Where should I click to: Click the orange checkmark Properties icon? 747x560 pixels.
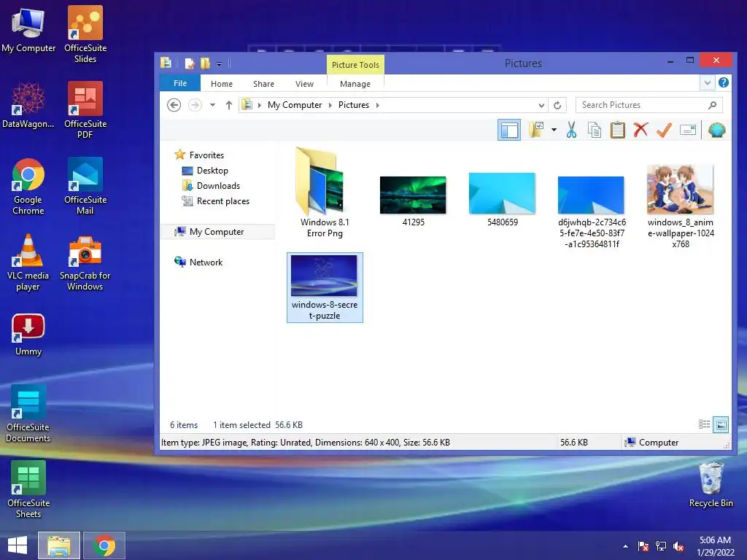pos(664,130)
